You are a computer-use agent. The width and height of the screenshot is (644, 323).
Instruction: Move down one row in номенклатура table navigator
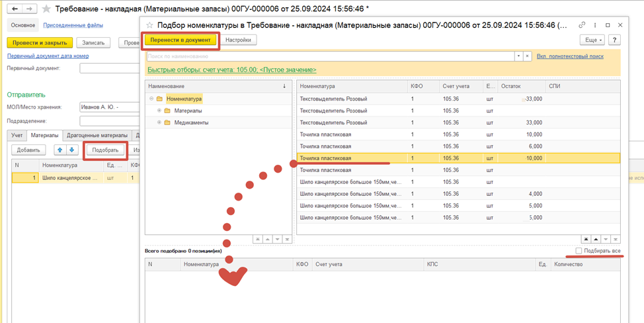pyautogui.click(x=606, y=239)
